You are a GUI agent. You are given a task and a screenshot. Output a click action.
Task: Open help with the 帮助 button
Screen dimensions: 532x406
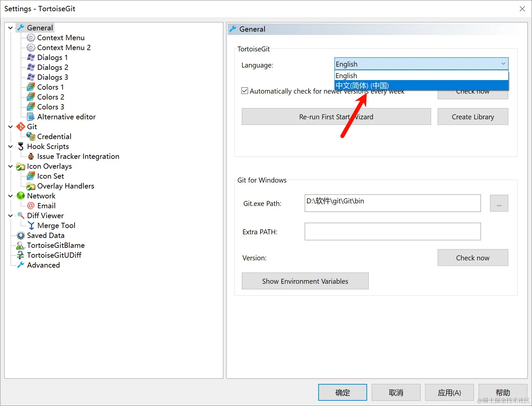(503, 392)
